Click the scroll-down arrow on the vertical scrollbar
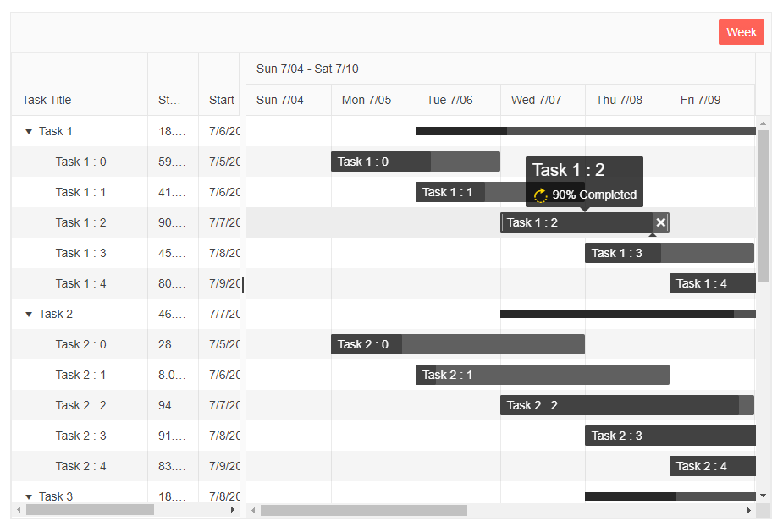783x532 pixels. click(764, 497)
